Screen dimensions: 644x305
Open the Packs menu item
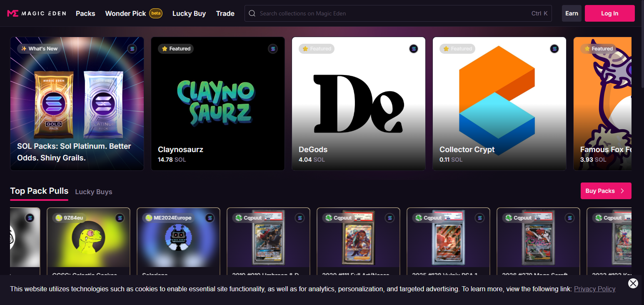click(85, 13)
